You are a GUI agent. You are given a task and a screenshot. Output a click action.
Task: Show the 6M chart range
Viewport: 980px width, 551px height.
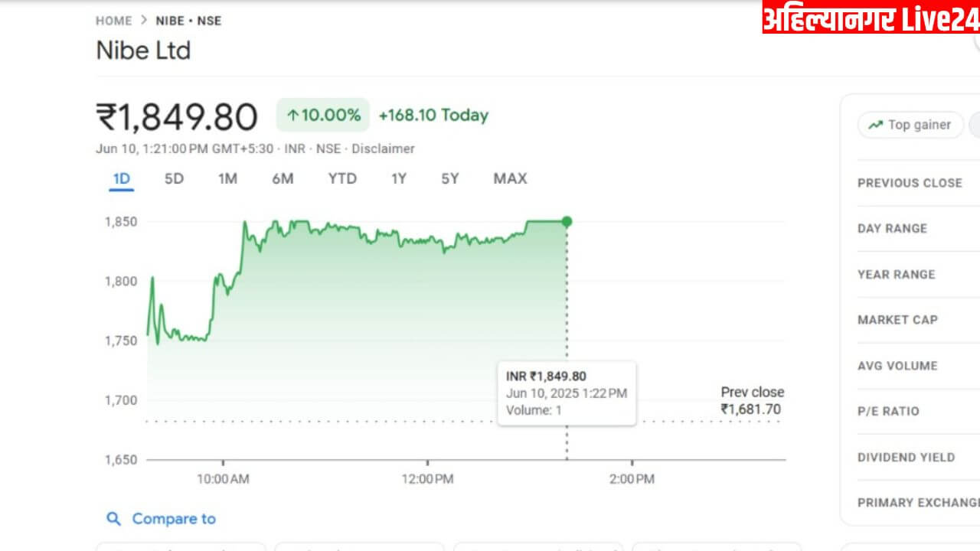click(x=283, y=178)
